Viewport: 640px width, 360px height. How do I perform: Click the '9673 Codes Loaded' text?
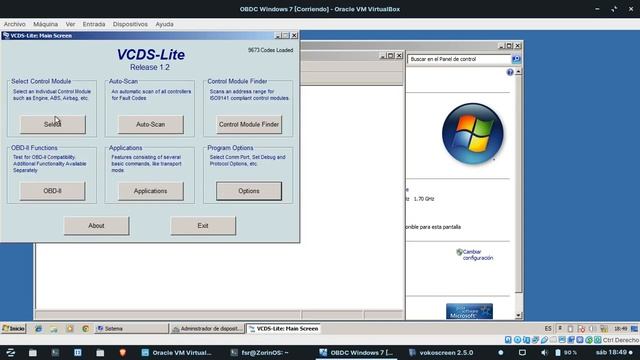point(270,50)
